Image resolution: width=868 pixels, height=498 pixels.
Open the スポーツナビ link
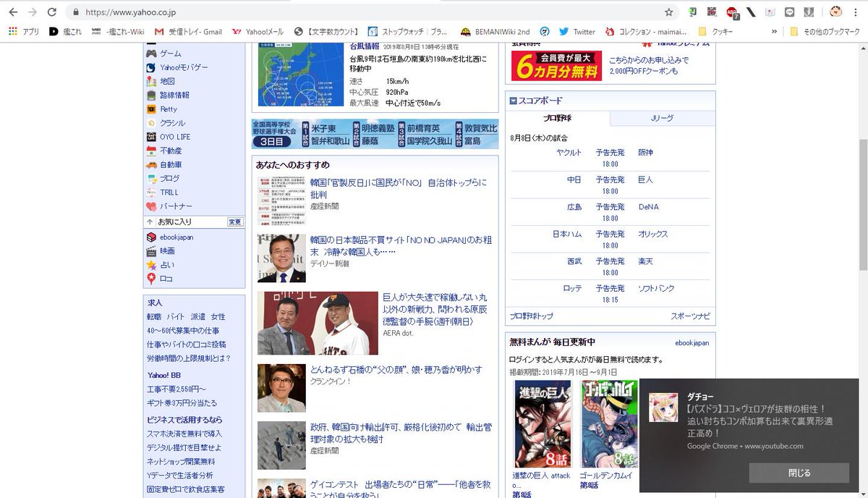pos(690,316)
